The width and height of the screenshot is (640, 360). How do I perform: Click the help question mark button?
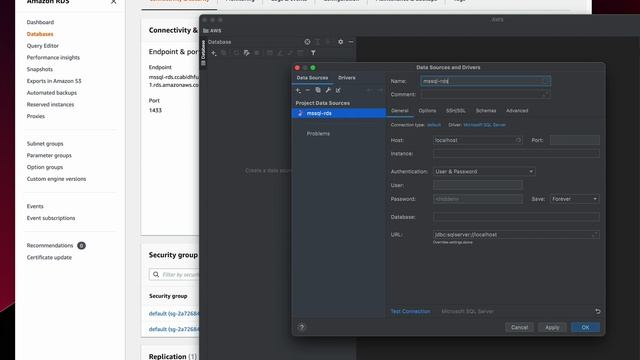[x=302, y=327]
